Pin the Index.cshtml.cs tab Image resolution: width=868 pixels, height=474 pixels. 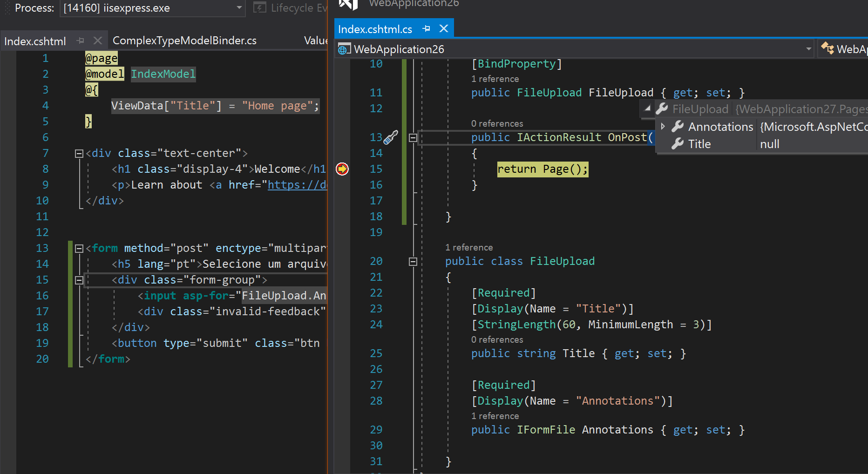(426, 28)
